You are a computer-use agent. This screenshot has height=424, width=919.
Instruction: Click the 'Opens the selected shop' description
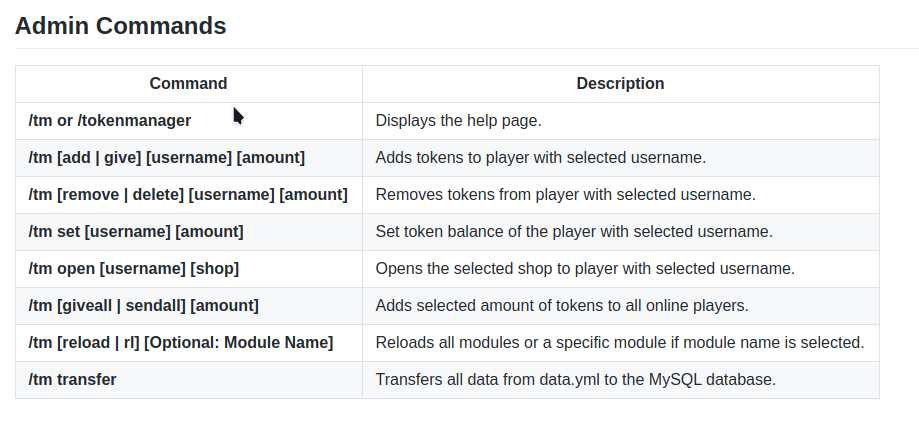pyautogui.click(x=585, y=269)
